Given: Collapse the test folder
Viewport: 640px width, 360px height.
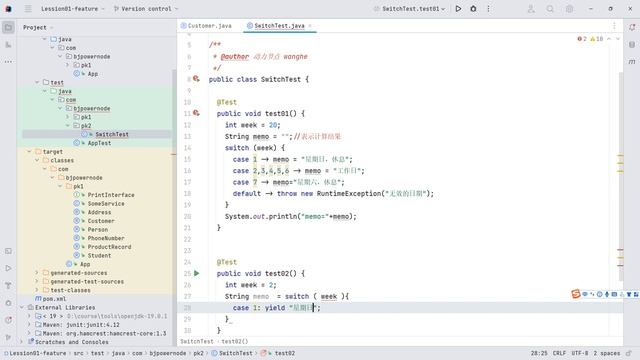Looking at the screenshot, I should coord(37,82).
